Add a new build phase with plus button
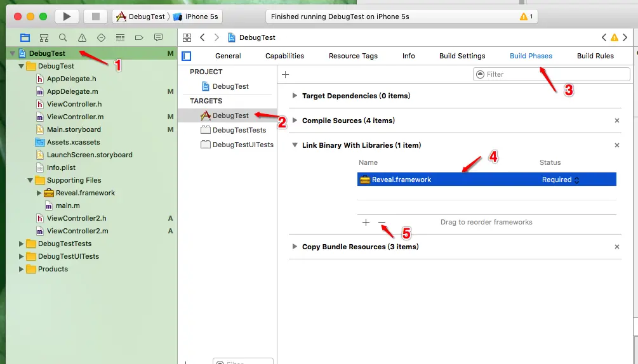The image size is (638, 364). click(x=285, y=74)
